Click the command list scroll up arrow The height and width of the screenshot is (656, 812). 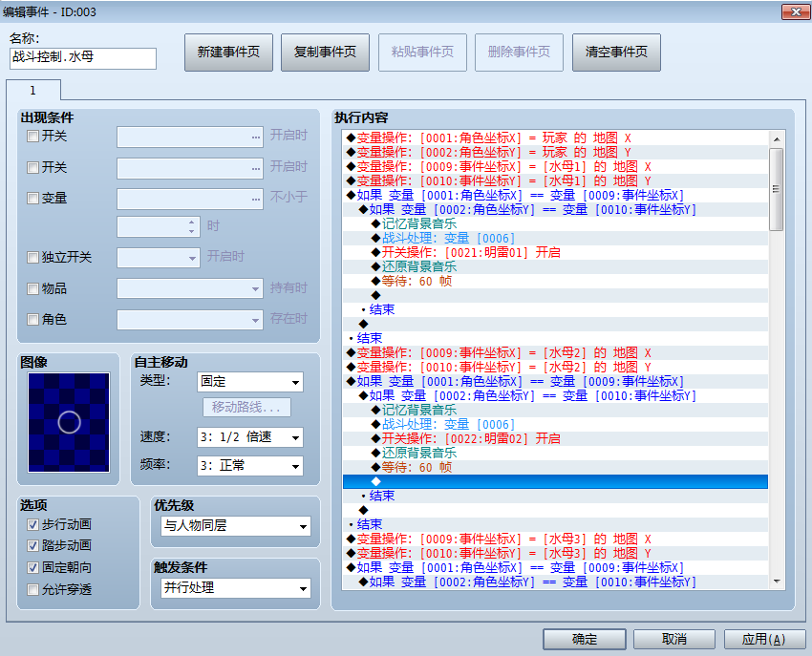click(x=777, y=139)
